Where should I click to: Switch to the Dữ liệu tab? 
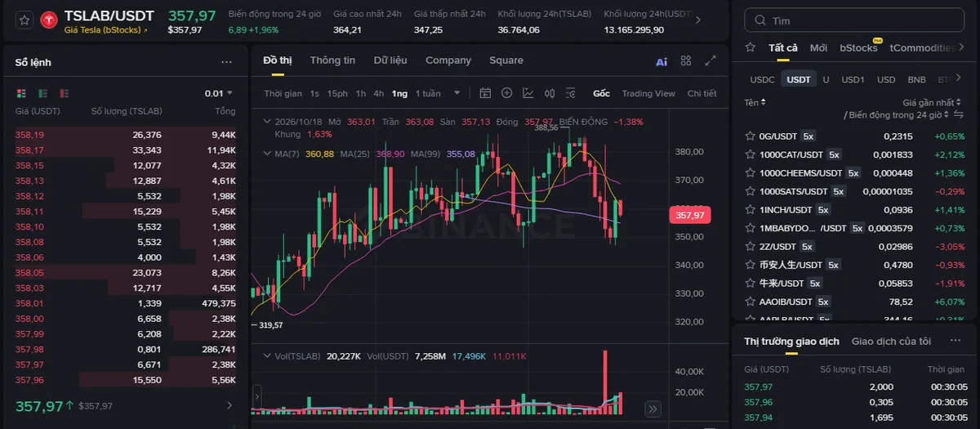pyautogui.click(x=390, y=60)
